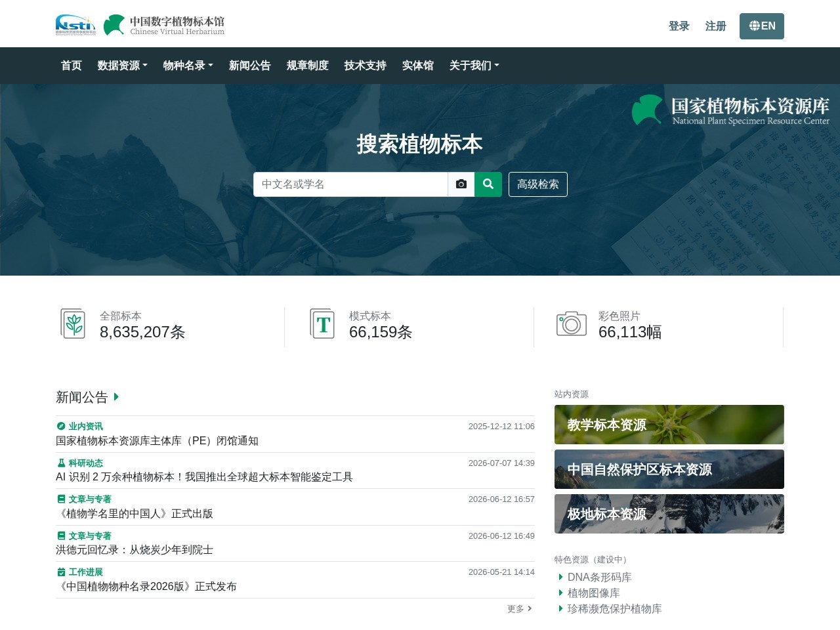The height and width of the screenshot is (630, 840).
Task: Click the 工作进展 category label
Action: point(86,572)
